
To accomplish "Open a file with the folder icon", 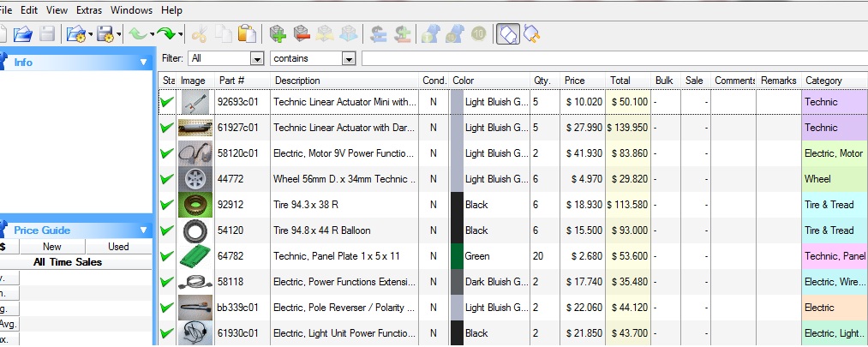I will [x=22, y=34].
